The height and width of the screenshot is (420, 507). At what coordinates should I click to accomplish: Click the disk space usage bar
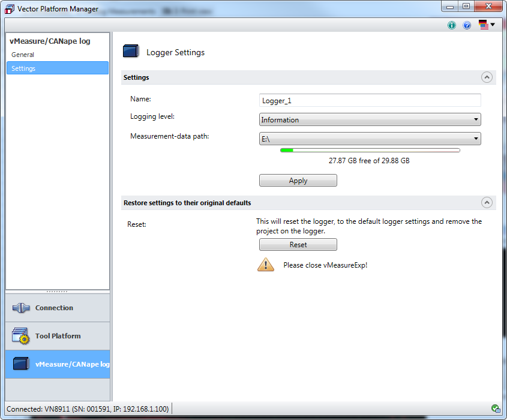tap(370, 151)
